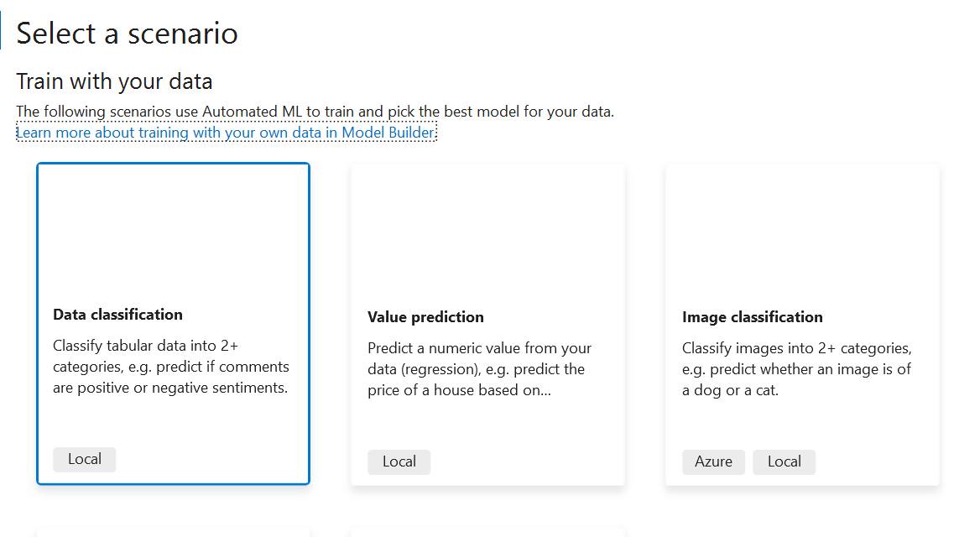The width and height of the screenshot is (980, 537).
Task: Click the 'Train with your data' section heading
Action: click(114, 81)
